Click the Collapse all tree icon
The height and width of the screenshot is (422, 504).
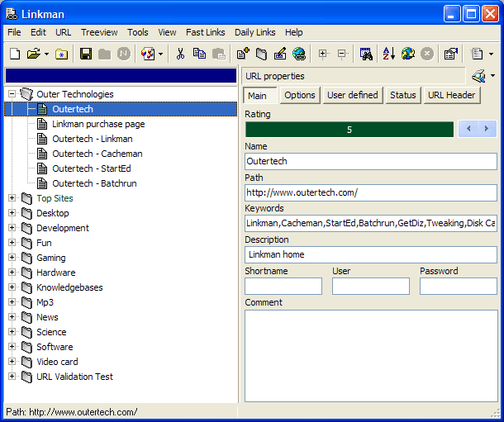tap(343, 54)
